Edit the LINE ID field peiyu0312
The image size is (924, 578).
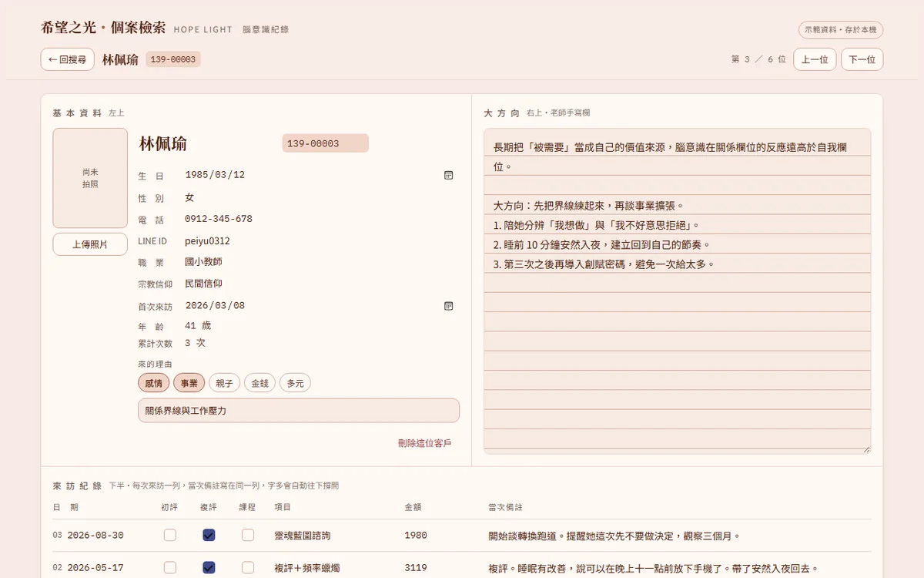[320, 241]
